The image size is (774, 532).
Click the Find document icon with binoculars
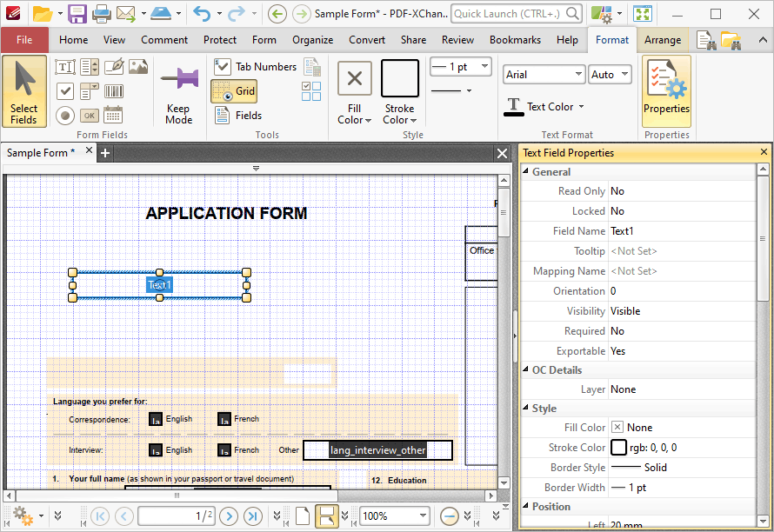(x=706, y=40)
